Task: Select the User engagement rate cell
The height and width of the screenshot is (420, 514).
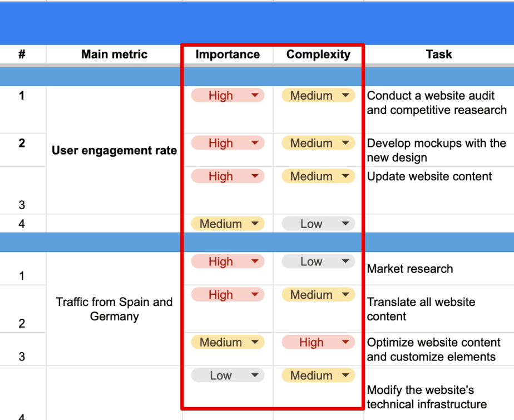Action: [115, 150]
